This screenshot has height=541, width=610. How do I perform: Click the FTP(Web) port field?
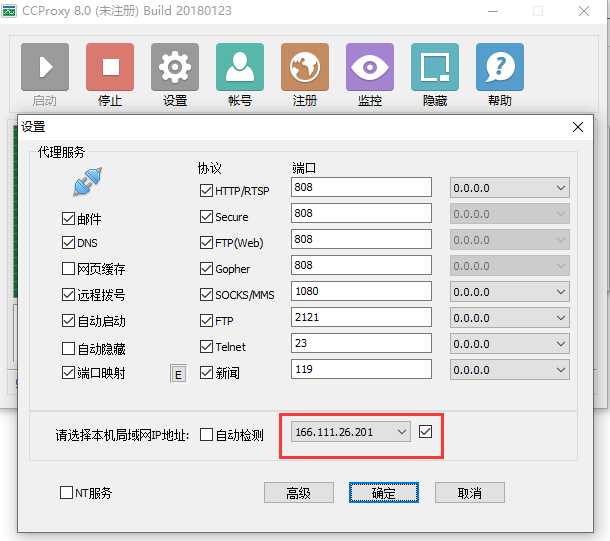click(x=361, y=239)
